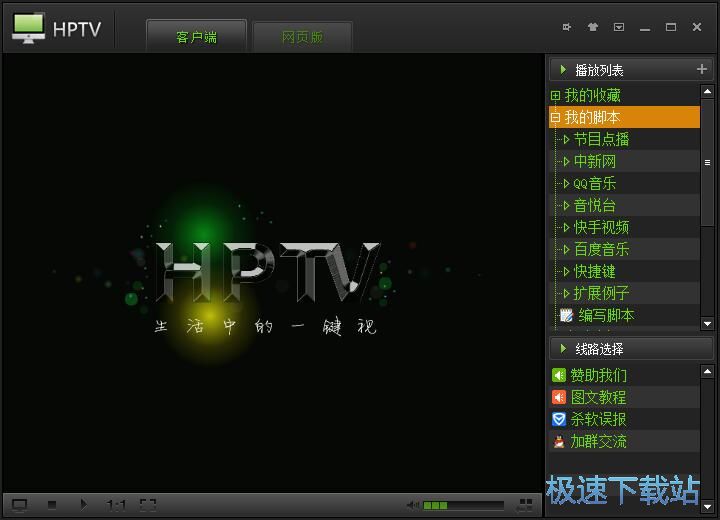Click the playlist scrollbar thumb
Screen dimensions: 720x520
coord(707,162)
